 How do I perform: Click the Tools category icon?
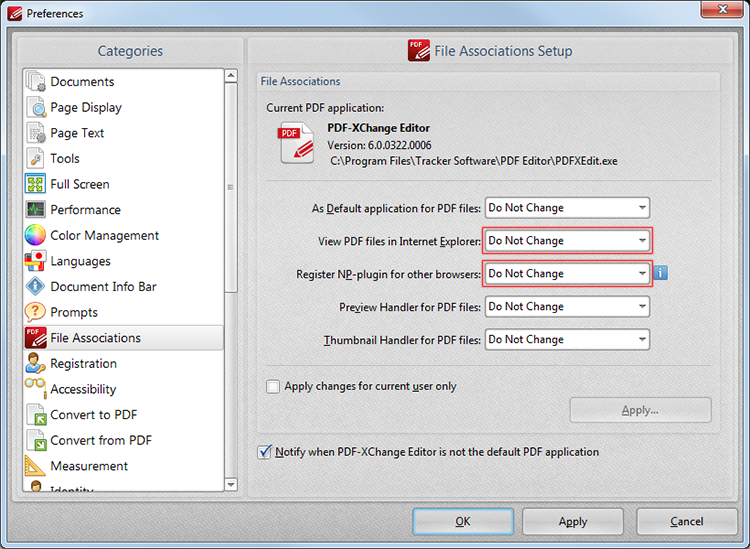tap(35, 158)
